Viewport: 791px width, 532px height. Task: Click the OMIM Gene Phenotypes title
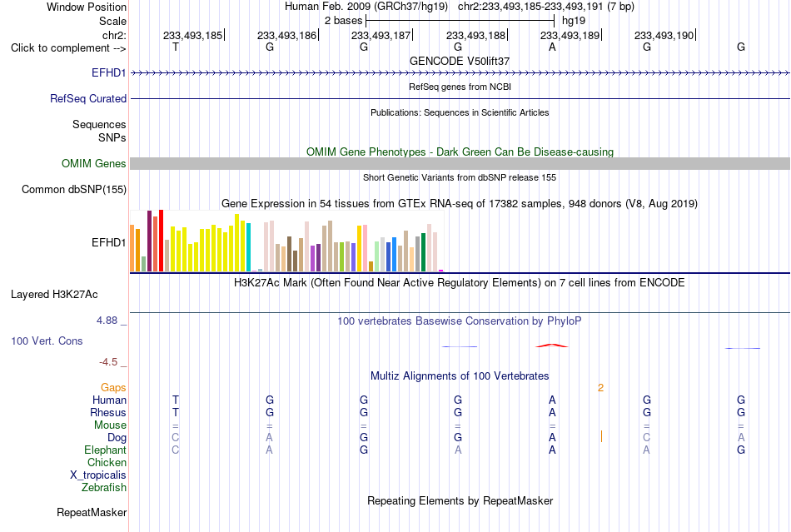[460, 152]
